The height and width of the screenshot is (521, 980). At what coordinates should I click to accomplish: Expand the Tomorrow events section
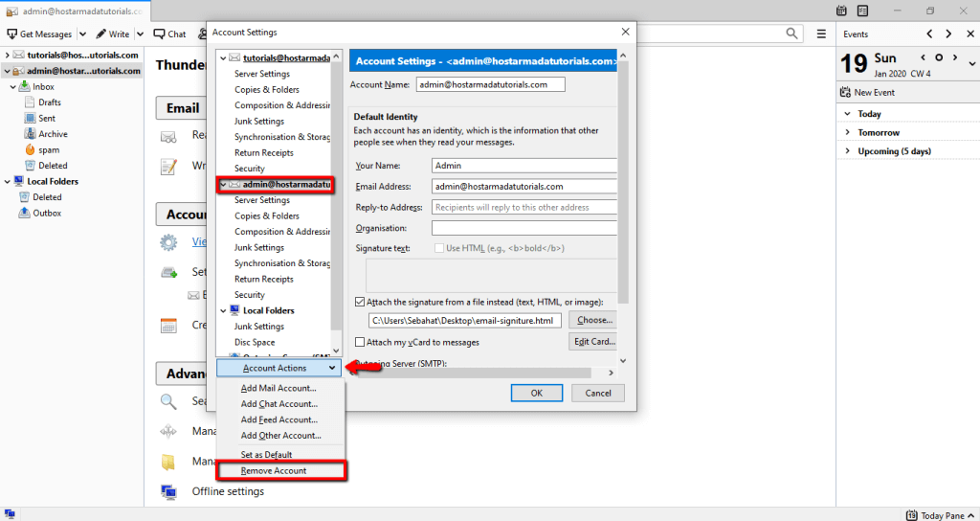pyautogui.click(x=848, y=132)
